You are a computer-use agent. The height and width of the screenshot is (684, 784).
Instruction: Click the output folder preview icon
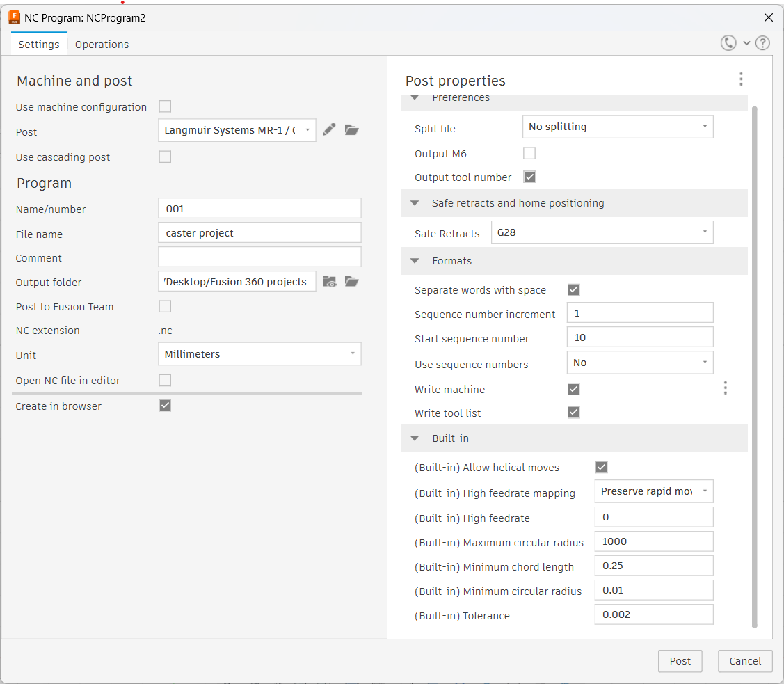[329, 282]
